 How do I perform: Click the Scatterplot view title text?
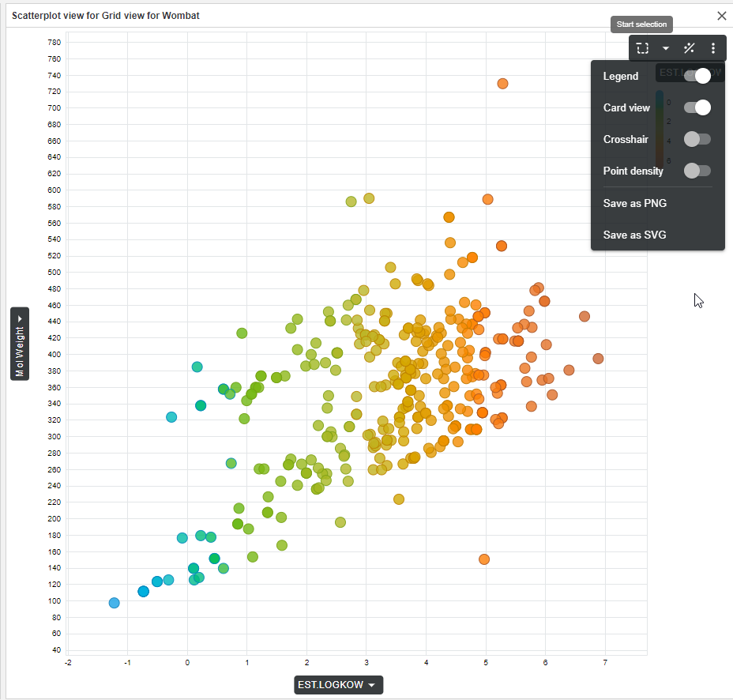(x=105, y=15)
